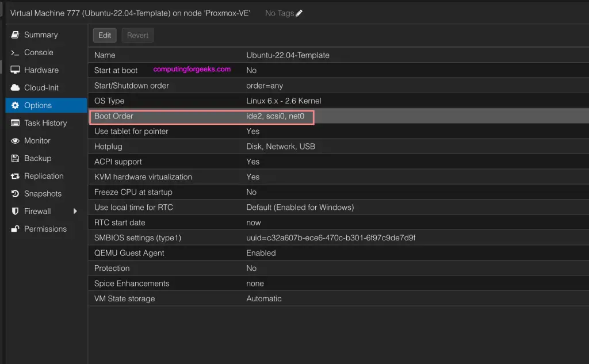Screen dimensions: 589x364
Task: Click the Console terminal prompt icon
Action: click(x=15, y=52)
